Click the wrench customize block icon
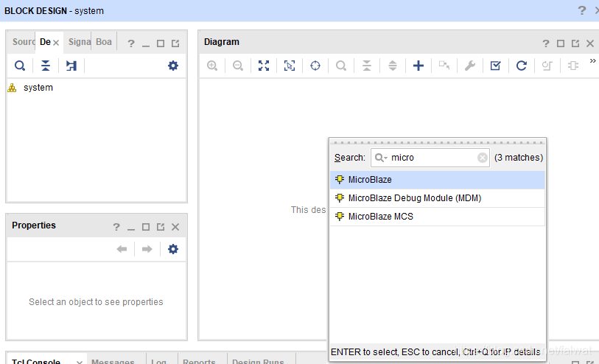Screen dimensions: 599x364 (x=470, y=66)
